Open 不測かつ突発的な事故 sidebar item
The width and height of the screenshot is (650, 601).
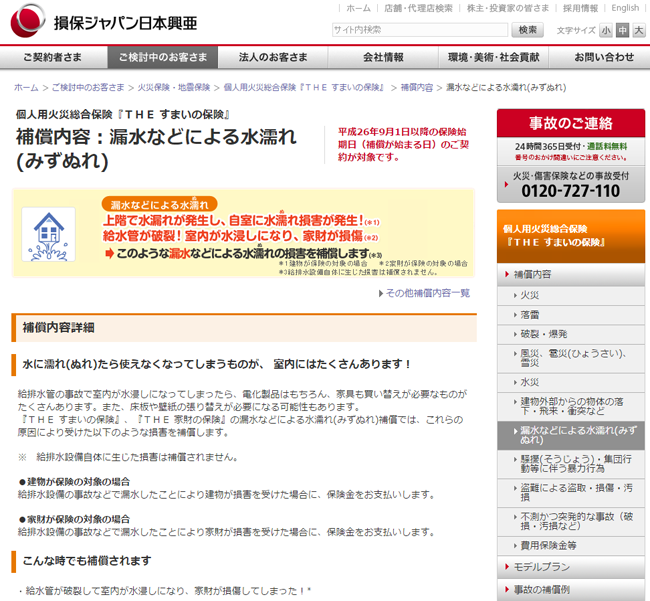[571, 521]
